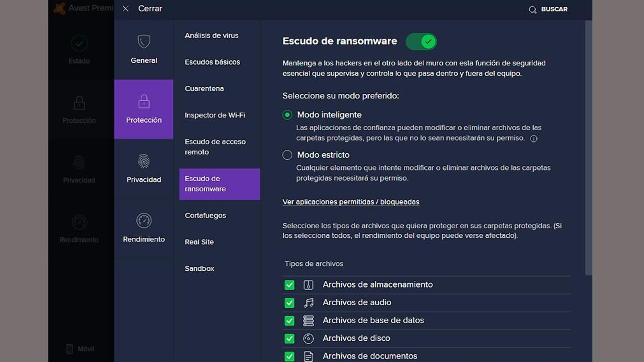This screenshot has width=644, height=362.
Task: Click the BUSCAR magnifying glass icon
Action: pos(532,9)
